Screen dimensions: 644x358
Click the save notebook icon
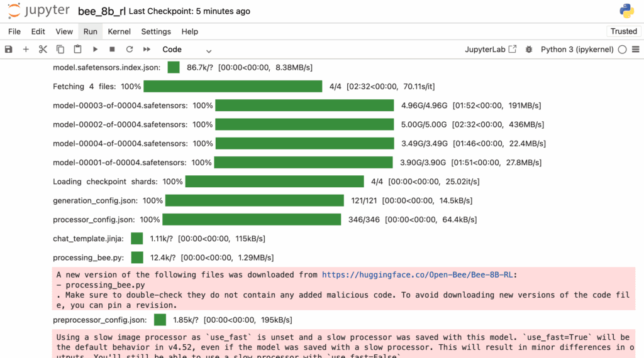(9, 50)
